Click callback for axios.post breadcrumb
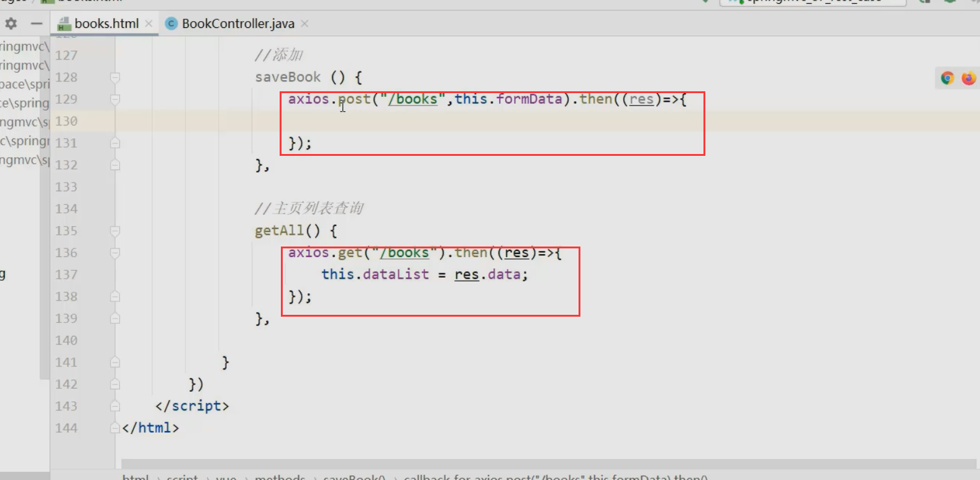The image size is (980, 480). click(x=556, y=476)
